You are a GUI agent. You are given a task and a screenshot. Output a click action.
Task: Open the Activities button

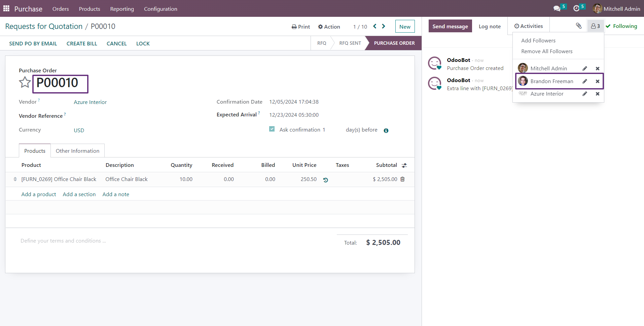tap(529, 26)
